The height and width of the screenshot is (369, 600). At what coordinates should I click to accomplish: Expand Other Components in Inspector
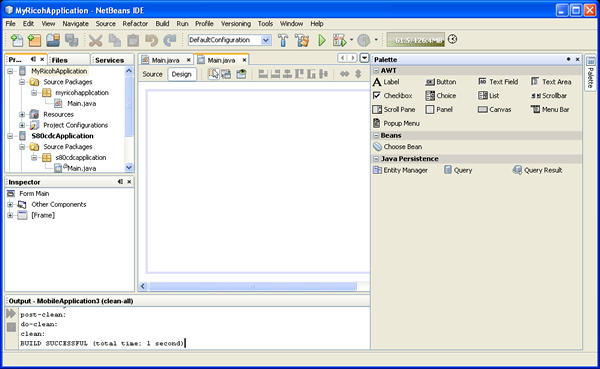(10, 204)
